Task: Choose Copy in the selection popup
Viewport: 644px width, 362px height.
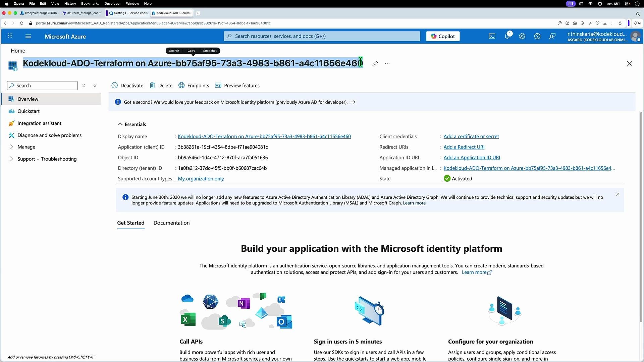Action: pos(191,51)
